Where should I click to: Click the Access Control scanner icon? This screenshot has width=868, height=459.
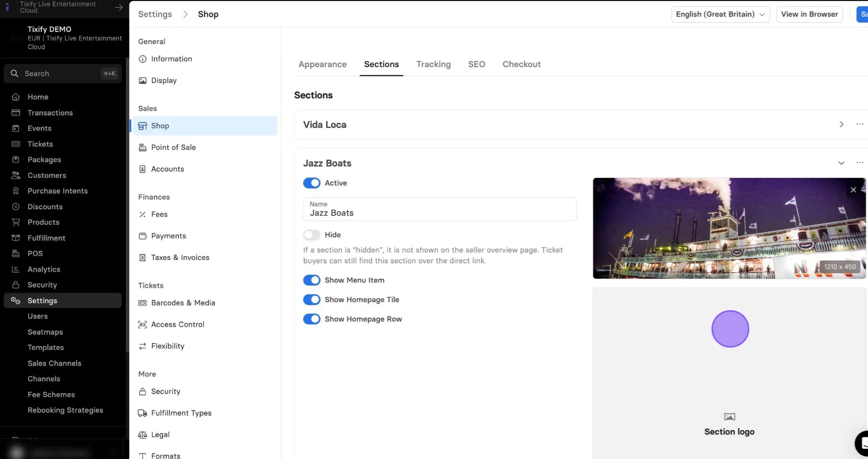pyautogui.click(x=143, y=324)
